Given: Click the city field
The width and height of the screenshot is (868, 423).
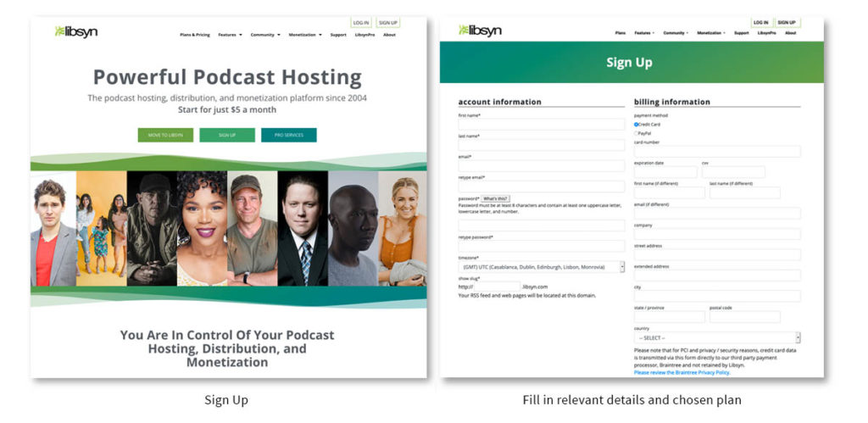Looking at the screenshot, I should tap(717, 296).
